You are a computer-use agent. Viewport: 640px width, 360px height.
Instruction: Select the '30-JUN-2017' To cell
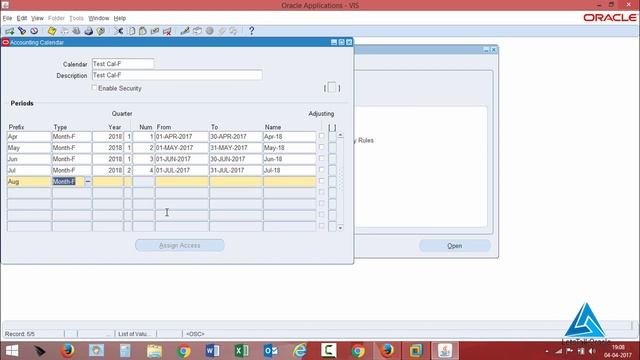(x=236, y=159)
